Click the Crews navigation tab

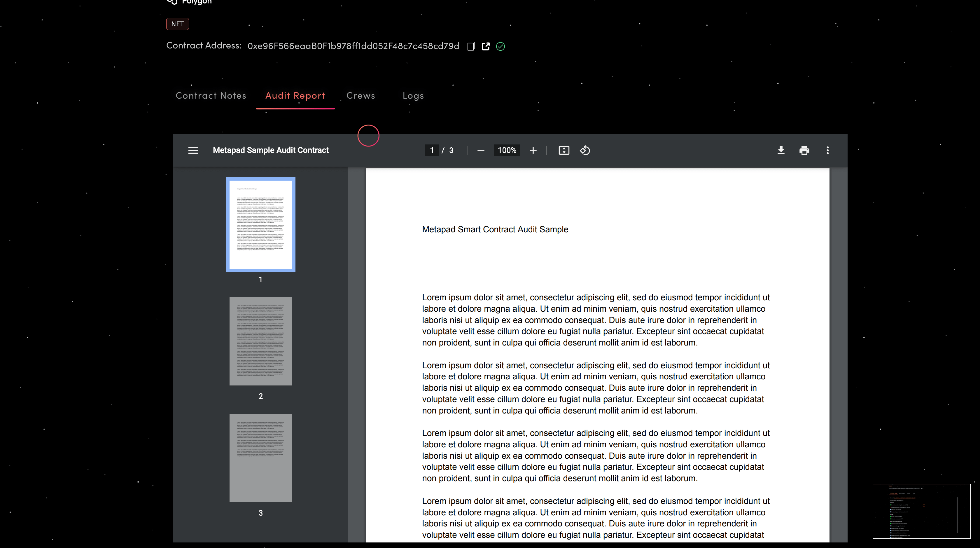pyautogui.click(x=361, y=95)
